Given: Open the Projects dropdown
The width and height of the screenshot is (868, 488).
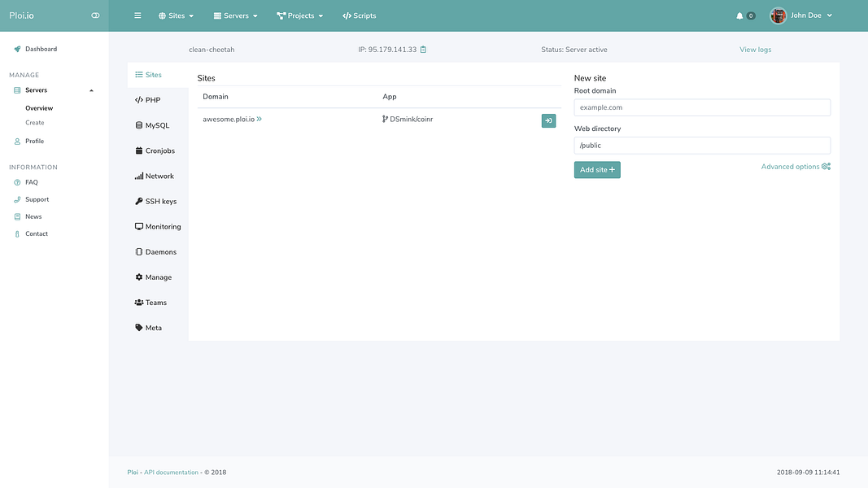Looking at the screenshot, I should (300, 15).
